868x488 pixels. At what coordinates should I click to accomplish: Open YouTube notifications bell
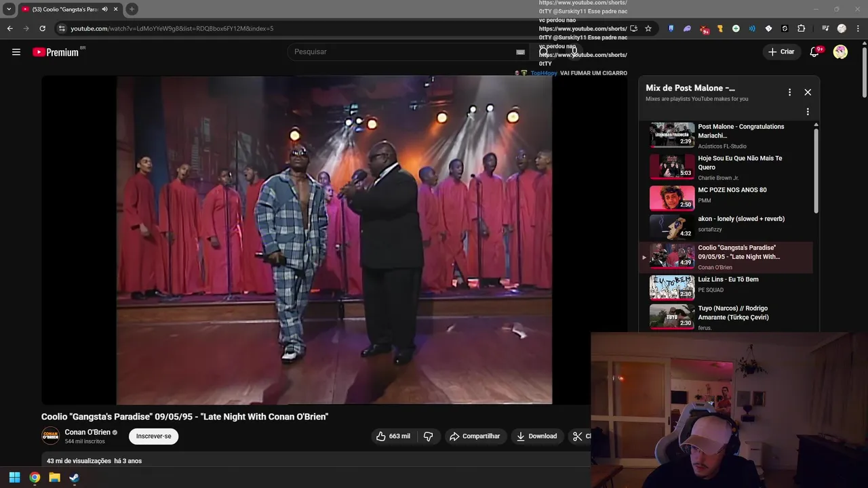pos(815,52)
